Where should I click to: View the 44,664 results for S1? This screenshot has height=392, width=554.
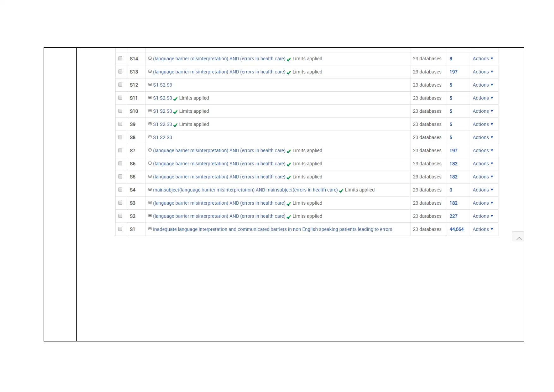point(456,229)
